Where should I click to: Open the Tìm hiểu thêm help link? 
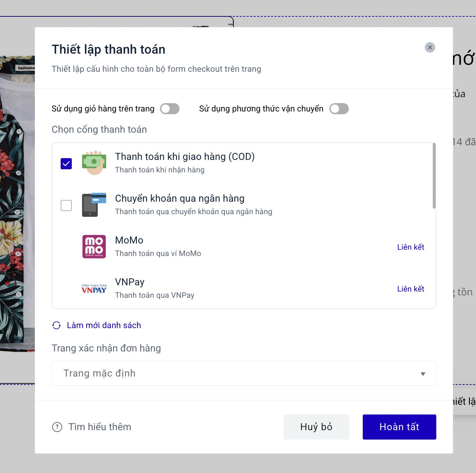[x=100, y=427]
